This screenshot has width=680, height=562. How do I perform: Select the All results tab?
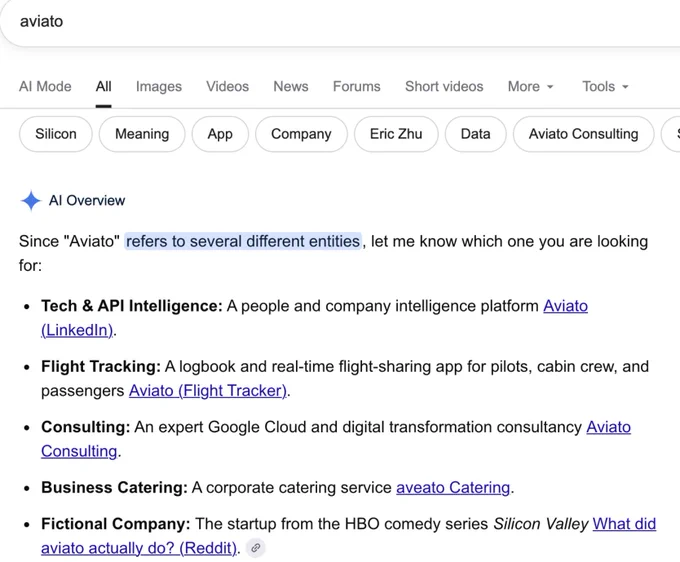tap(103, 86)
